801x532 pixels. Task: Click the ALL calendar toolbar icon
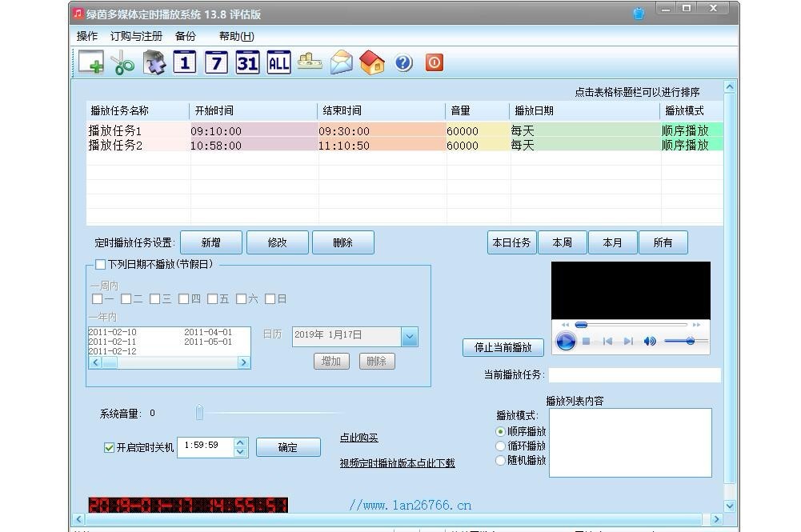tap(278, 62)
